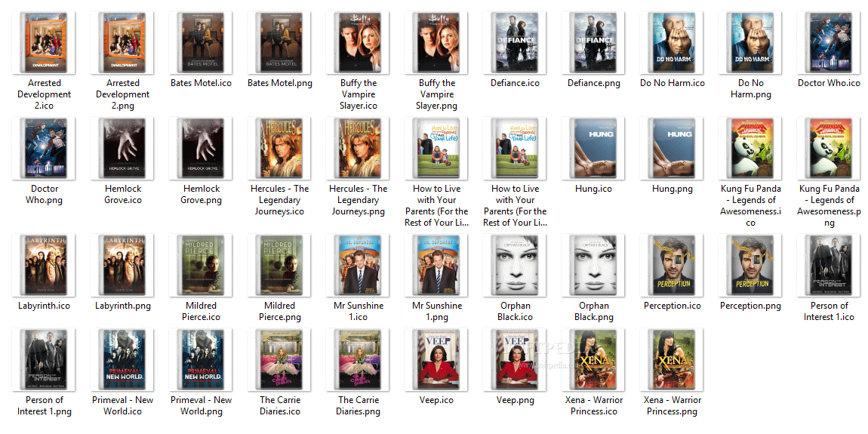The width and height of the screenshot is (868, 434).
Task: Select Primeval - New World.png icon
Action: (201, 360)
